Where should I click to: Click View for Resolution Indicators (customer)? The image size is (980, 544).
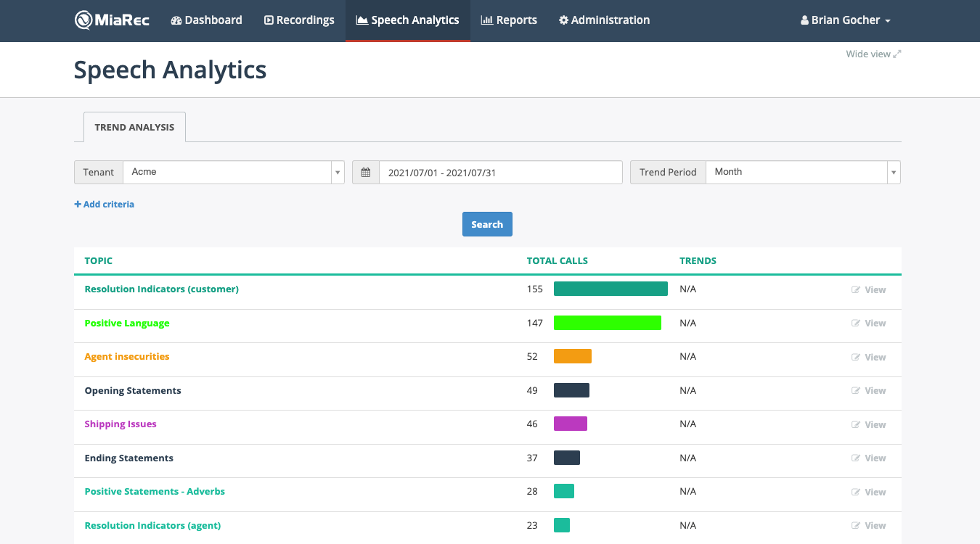pos(869,289)
